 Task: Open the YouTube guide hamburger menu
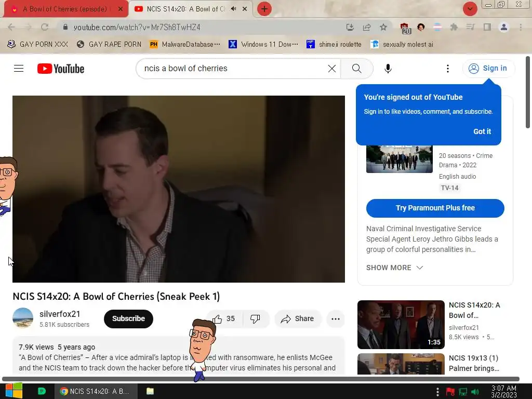pos(19,69)
